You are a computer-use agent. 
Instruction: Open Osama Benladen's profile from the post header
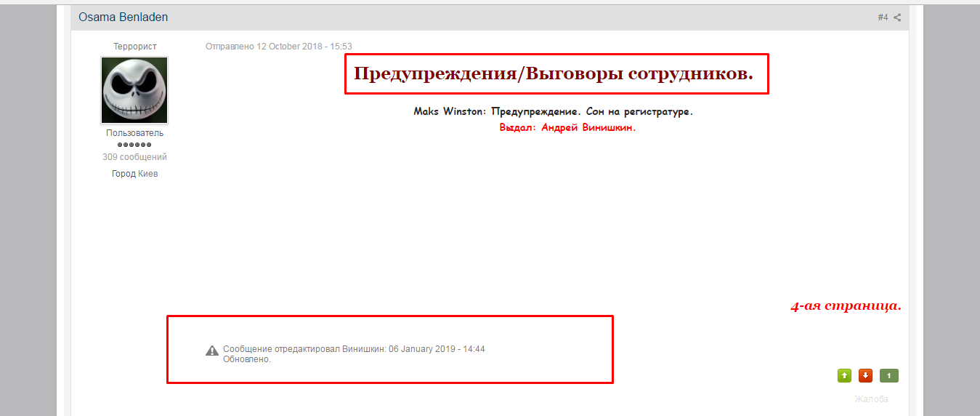pos(123,17)
